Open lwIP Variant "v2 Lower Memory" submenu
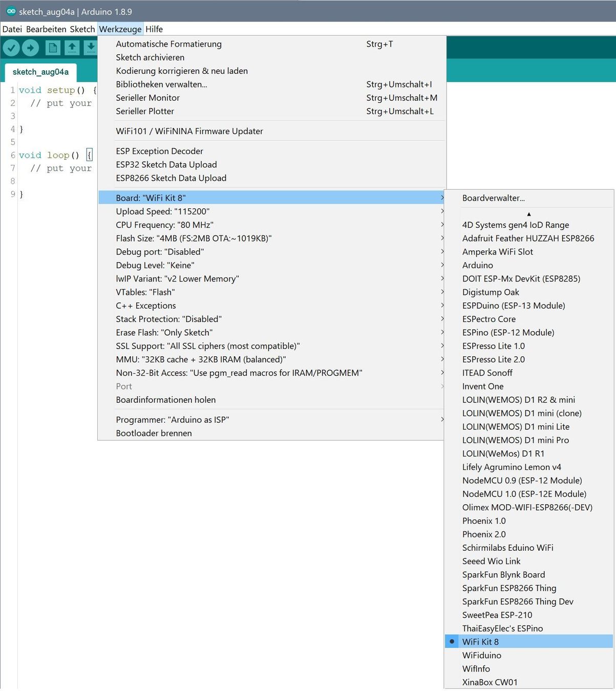Image resolution: width=616 pixels, height=691 pixels. tap(271, 278)
